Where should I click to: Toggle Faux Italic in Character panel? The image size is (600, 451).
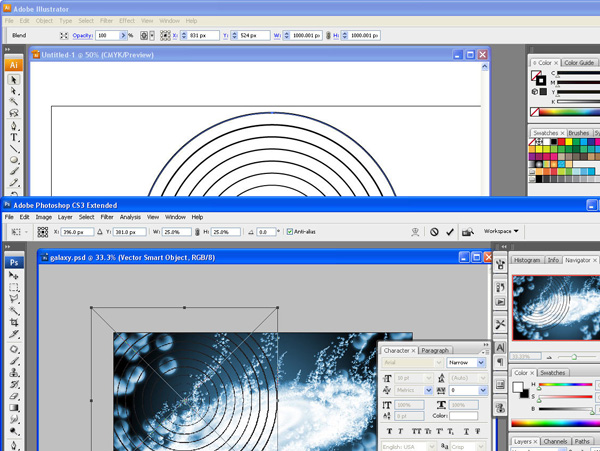pos(400,431)
